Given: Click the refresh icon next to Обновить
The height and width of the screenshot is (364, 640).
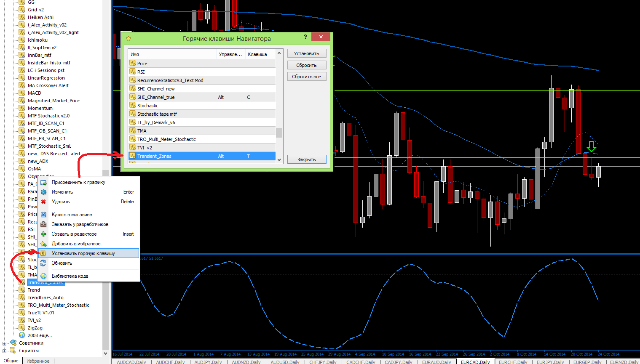Looking at the screenshot, I should (43, 263).
